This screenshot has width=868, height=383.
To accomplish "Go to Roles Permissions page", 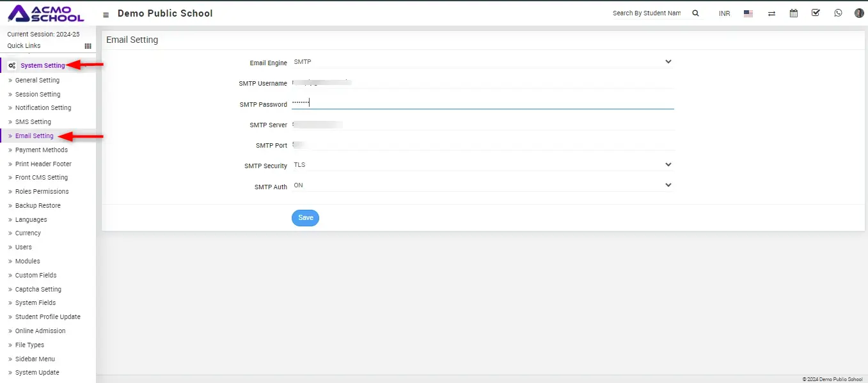I will coord(42,192).
